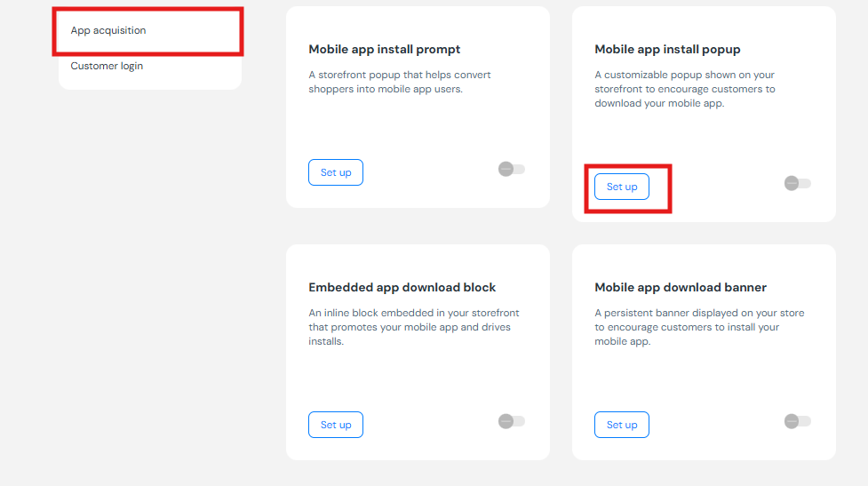This screenshot has height=486, width=868.
Task: Toggle the Embedded app download block switch
Action: [x=512, y=421]
